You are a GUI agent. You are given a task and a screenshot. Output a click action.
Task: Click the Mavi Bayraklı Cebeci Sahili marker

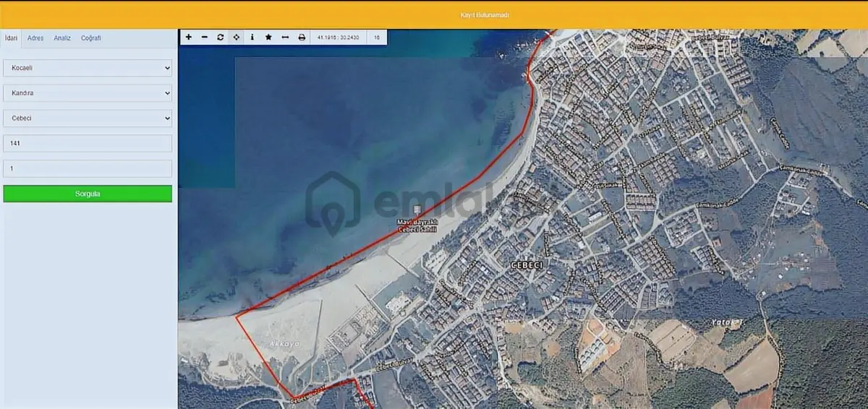416,210
